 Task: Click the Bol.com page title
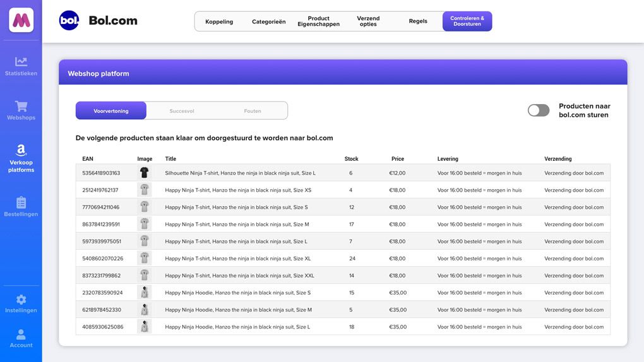tap(113, 21)
